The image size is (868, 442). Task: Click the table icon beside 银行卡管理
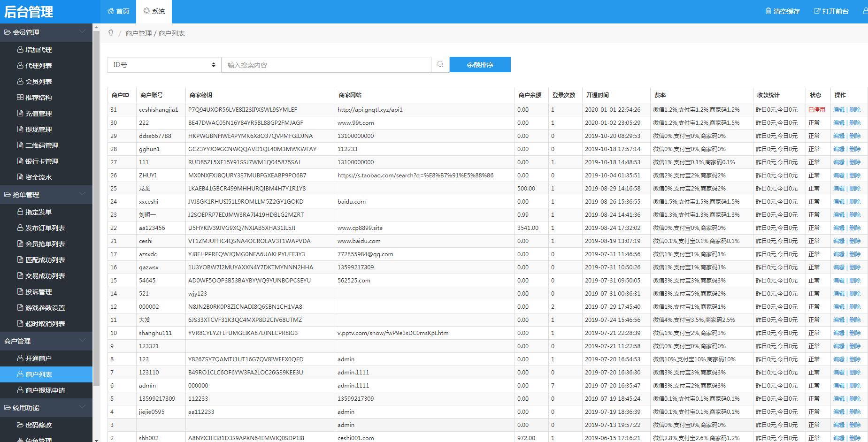point(20,161)
